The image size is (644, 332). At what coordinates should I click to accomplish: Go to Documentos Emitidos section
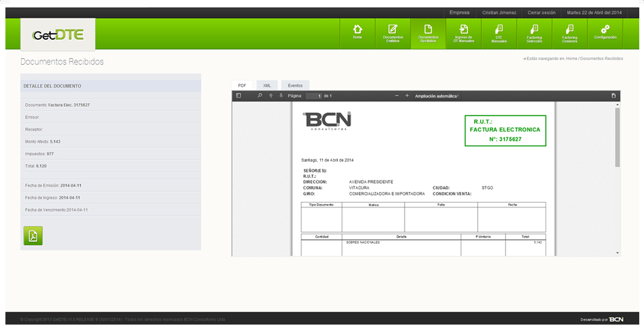(x=392, y=33)
